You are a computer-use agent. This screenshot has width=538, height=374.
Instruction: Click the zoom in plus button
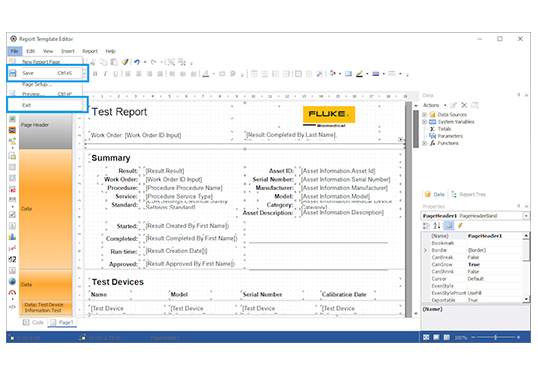[x=518, y=337]
